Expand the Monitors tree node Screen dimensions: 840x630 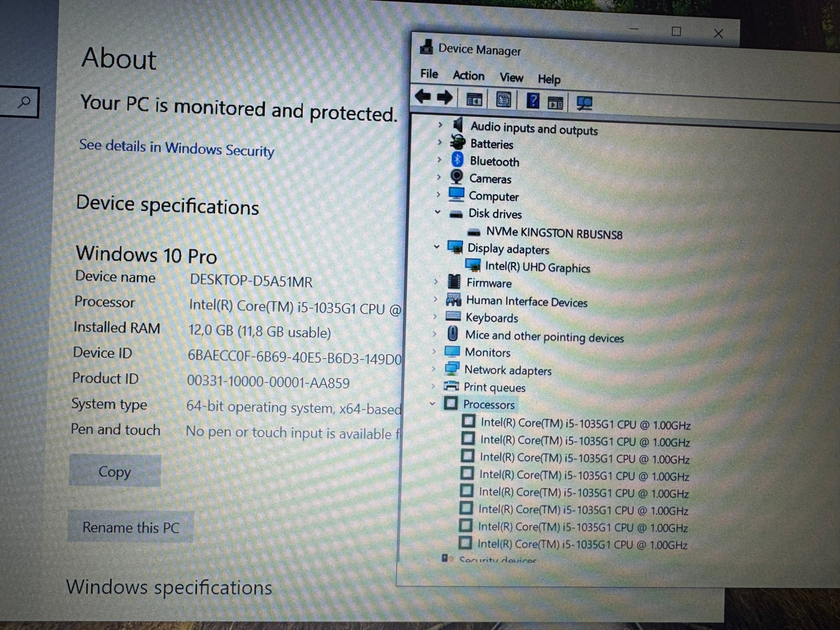pos(434,351)
